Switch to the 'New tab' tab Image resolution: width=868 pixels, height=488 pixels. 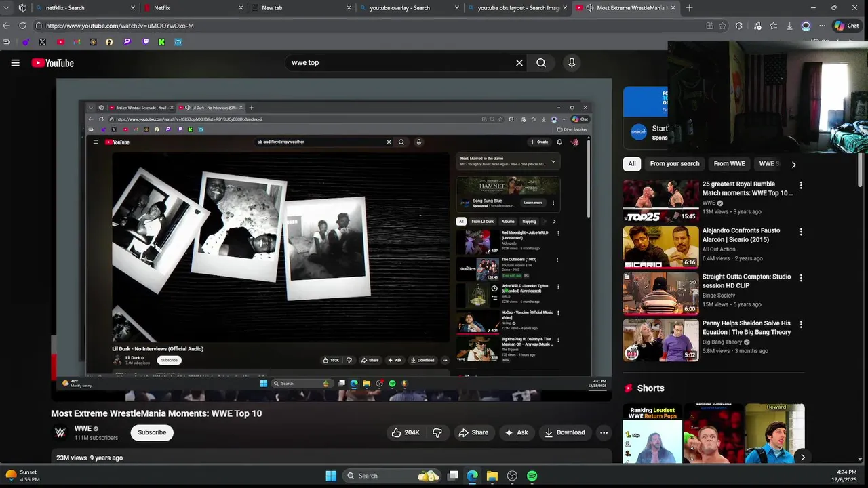click(301, 8)
